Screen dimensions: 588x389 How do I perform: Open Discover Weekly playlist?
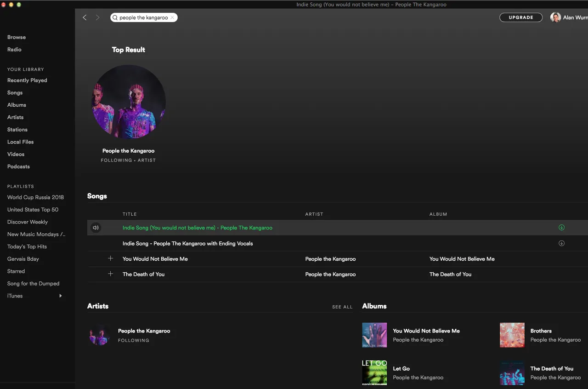click(28, 222)
